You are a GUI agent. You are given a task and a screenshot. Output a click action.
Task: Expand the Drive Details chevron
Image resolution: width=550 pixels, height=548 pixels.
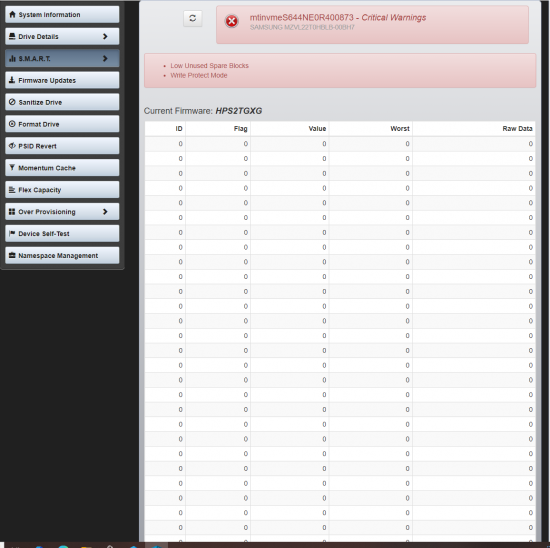[105, 36]
